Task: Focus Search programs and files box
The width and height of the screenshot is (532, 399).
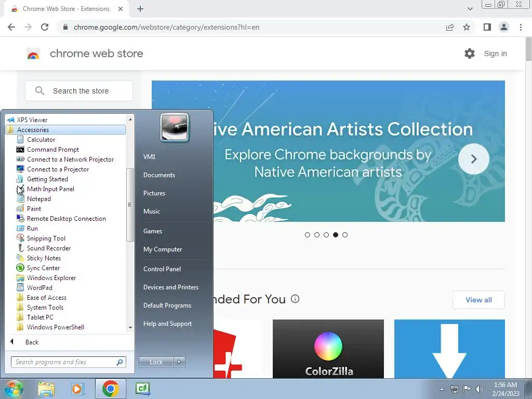Action: [68, 362]
